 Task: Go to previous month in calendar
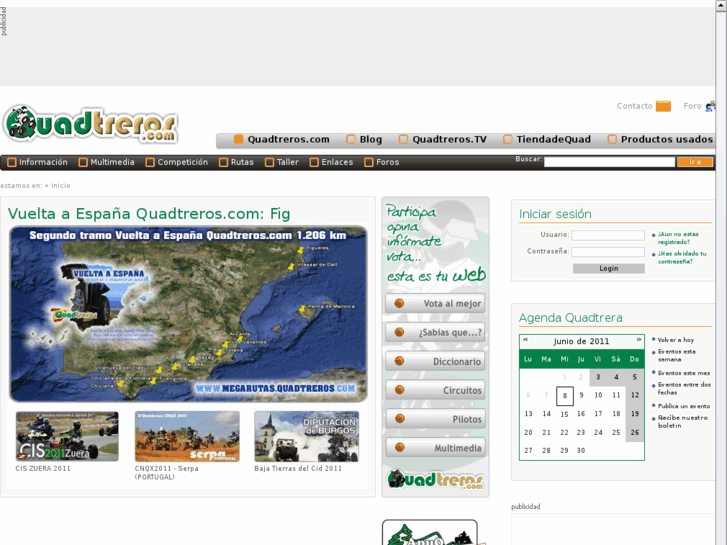click(526, 340)
